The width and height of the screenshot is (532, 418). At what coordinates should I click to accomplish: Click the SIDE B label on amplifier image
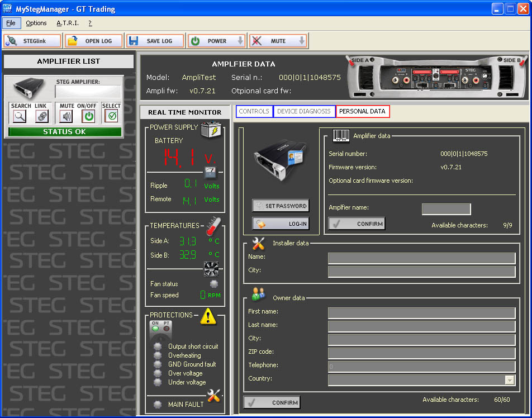click(x=512, y=60)
